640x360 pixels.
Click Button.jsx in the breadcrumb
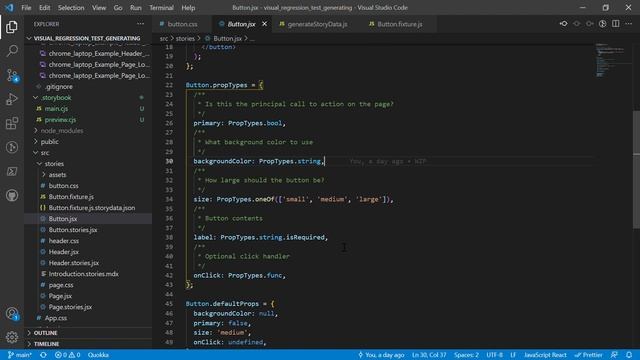tap(227, 38)
